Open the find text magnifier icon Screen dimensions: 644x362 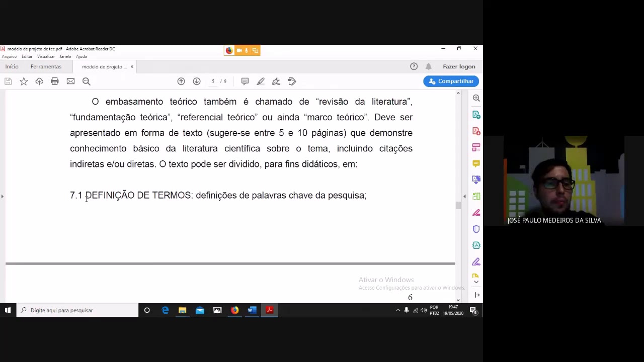86,81
